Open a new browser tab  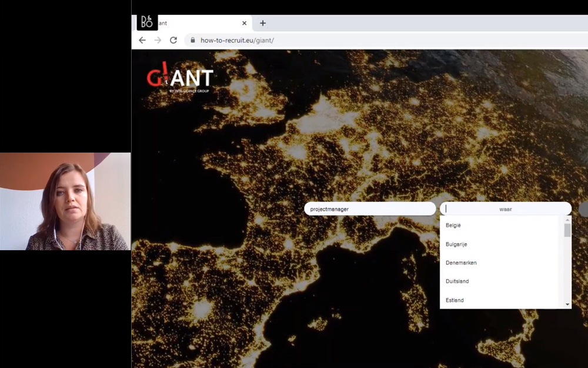pos(262,23)
